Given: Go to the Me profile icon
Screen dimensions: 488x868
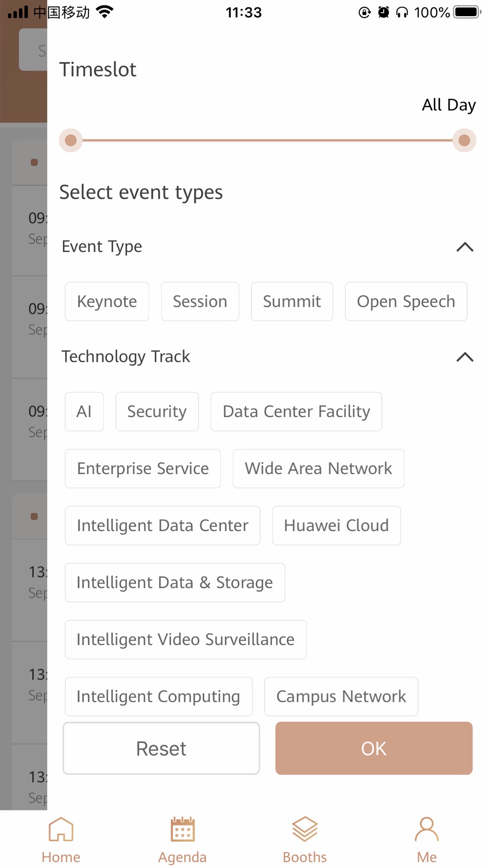Looking at the screenshot, I should (427, 829).
